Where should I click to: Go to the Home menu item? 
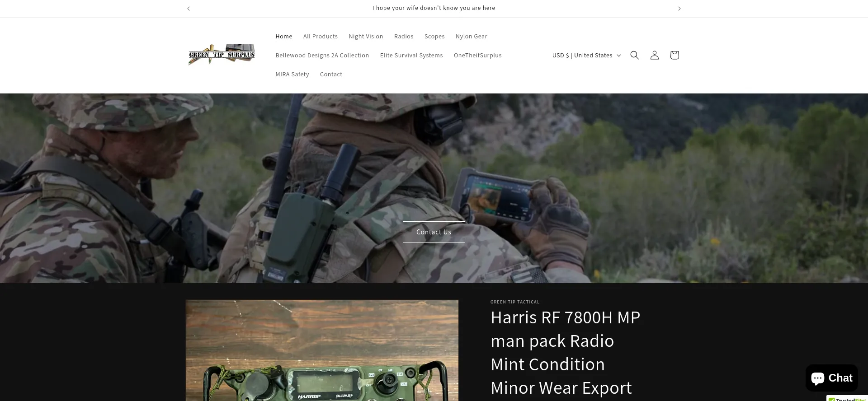284,37
